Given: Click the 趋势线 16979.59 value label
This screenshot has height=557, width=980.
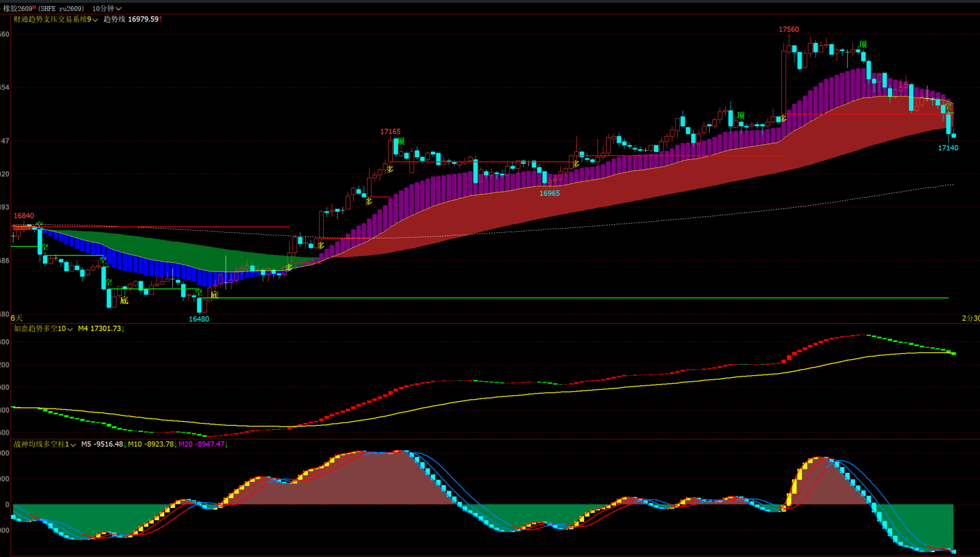Looking at the screenshot, I should tap(132, 20).
